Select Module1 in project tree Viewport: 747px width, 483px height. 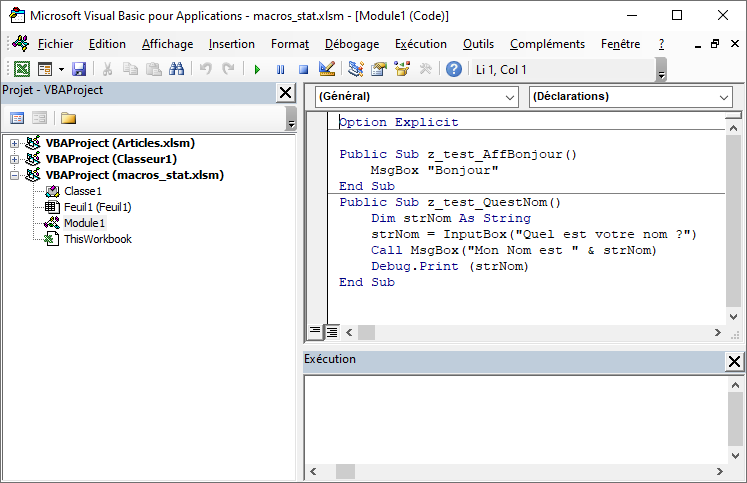[x=84, y=223]
